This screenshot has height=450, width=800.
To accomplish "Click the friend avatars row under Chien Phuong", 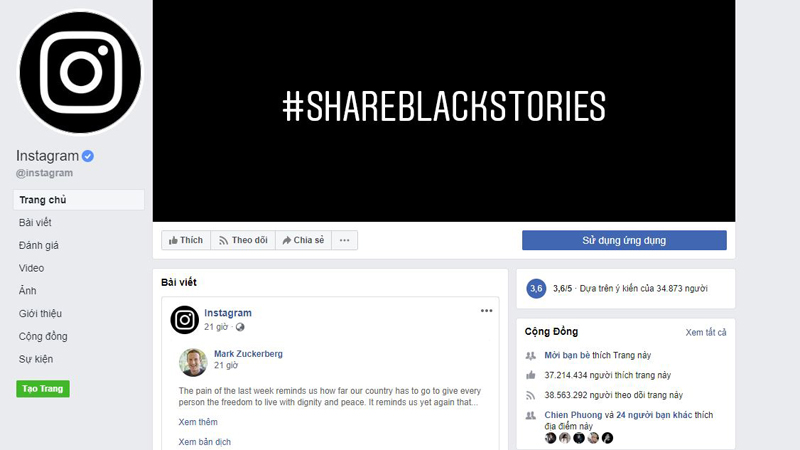I will pos(579,438).
